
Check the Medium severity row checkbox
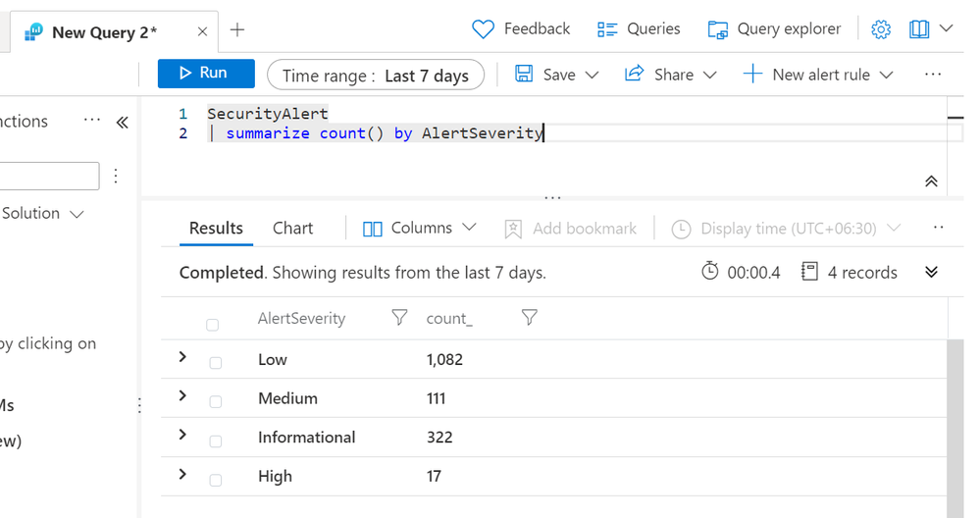(216, 402)
